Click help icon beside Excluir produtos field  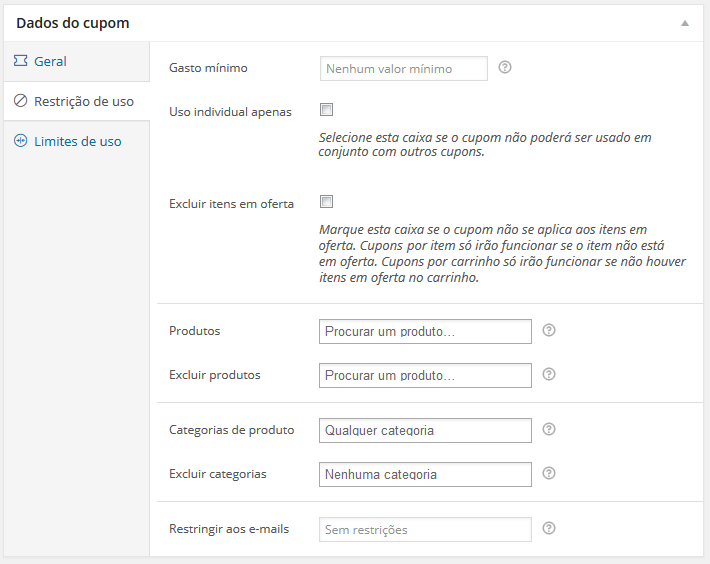(x=548, y=374)
